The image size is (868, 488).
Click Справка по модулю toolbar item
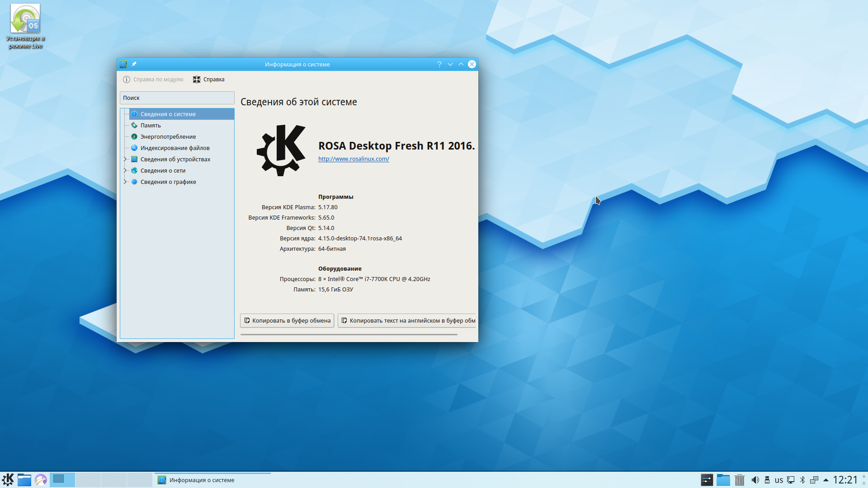pos(153,80)
